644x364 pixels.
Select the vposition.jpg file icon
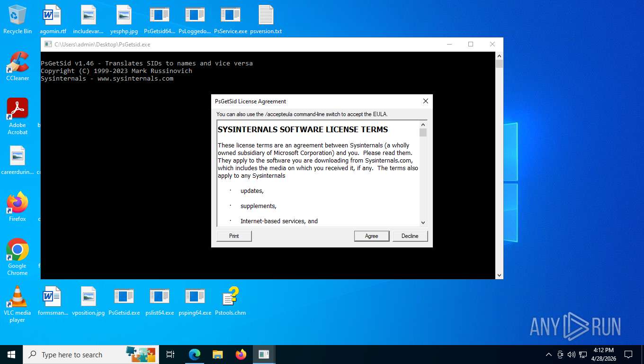tap(88, 300)
